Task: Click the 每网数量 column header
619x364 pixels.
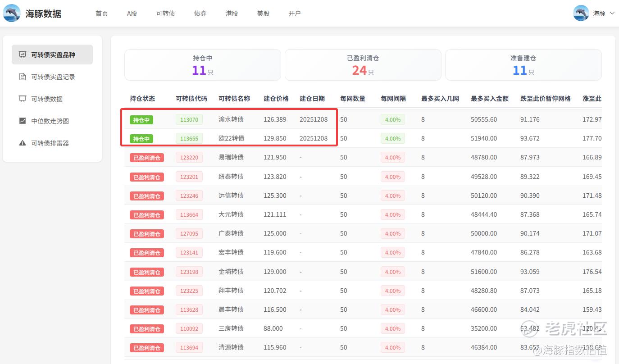Action: (353, 98)
